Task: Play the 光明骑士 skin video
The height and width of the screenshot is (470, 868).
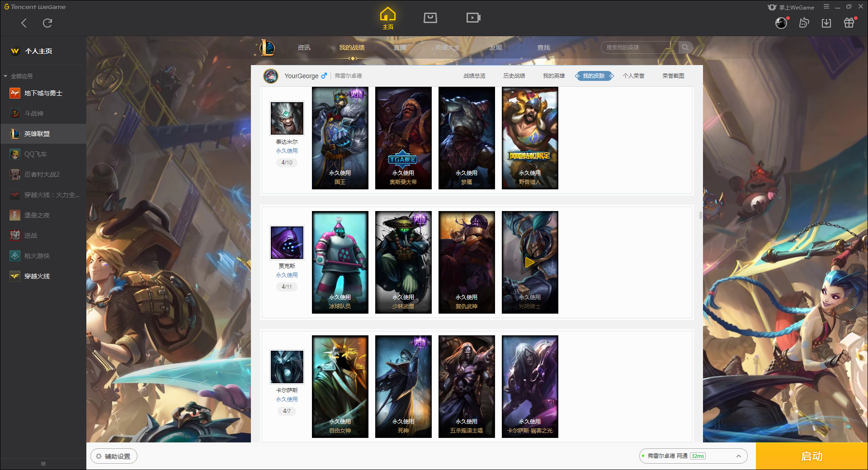Action: pyautogui.click(x=529, y=262)
